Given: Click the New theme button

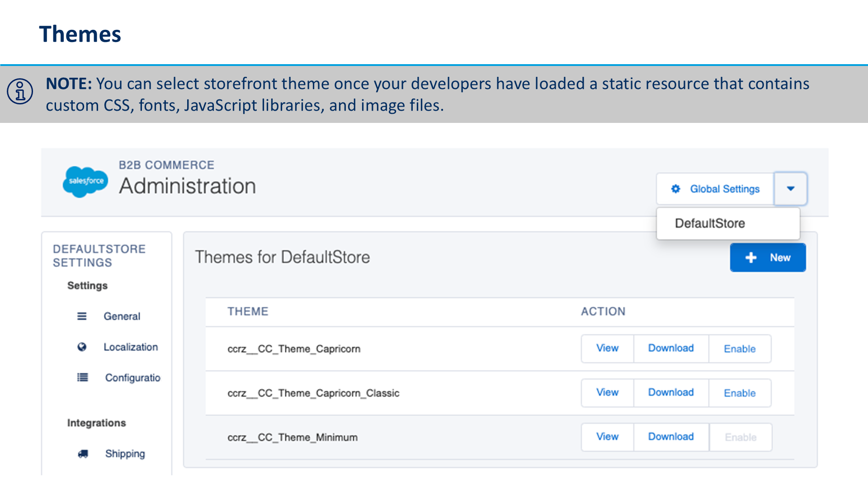Looking at the screenshot, I should 768,258.
